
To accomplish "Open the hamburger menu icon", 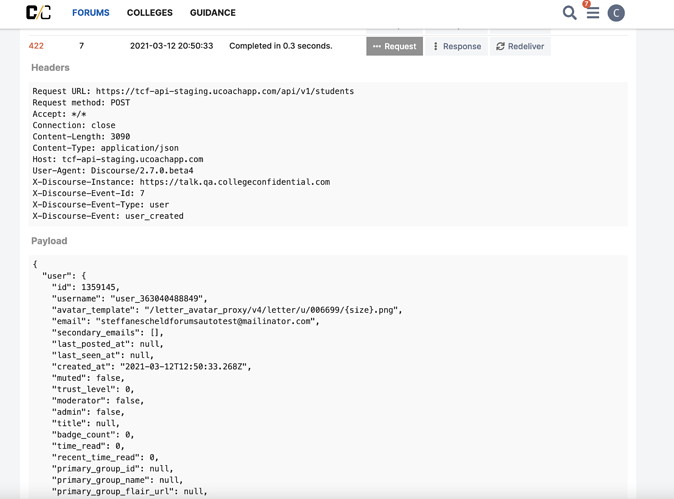I will tap(593, 13).
